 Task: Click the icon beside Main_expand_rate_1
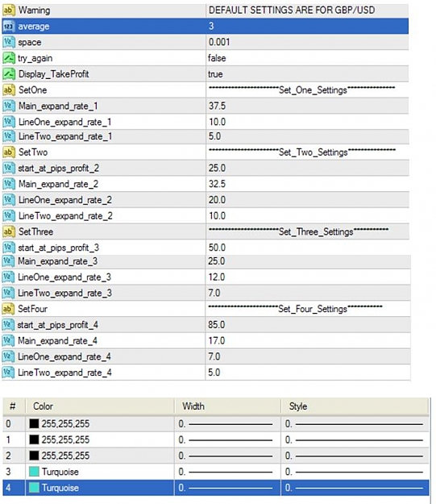pyautogui.click(x=8, y=106)
